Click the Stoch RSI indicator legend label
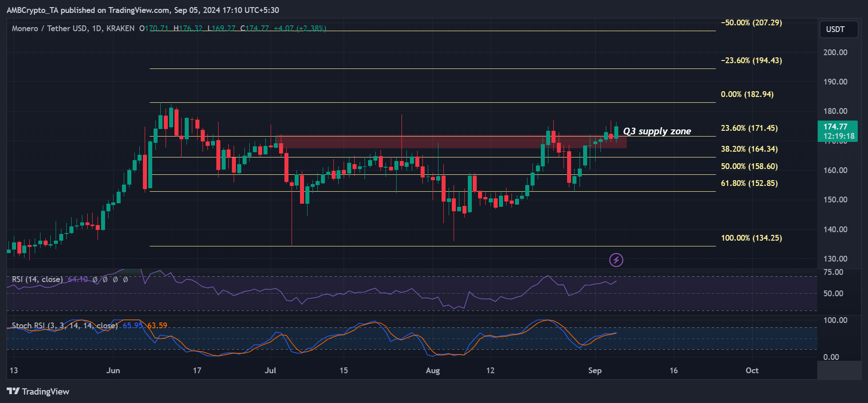The height and width of the screenshot is (403, 868). pos(65,326)
